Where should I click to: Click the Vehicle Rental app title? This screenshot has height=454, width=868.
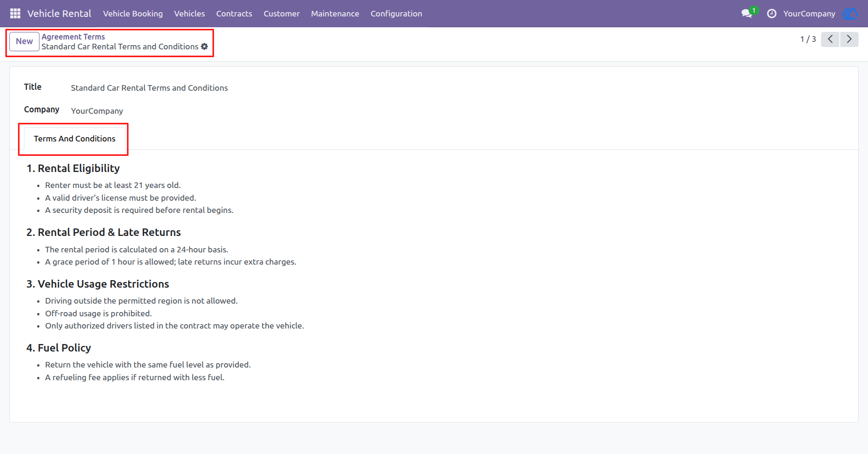[x=59, y=14]
